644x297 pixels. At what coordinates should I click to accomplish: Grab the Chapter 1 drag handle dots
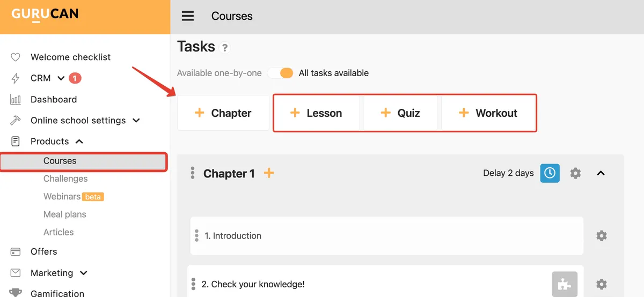193,173
